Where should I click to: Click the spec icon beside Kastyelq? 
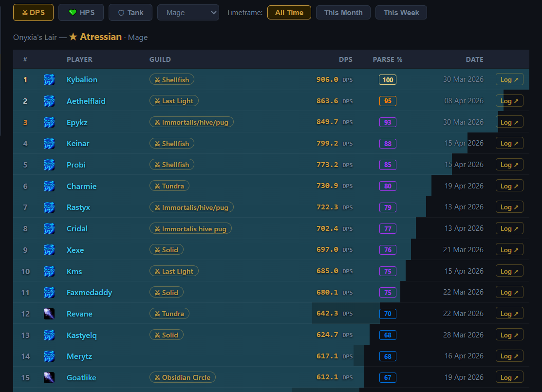(x=49, y=335)
